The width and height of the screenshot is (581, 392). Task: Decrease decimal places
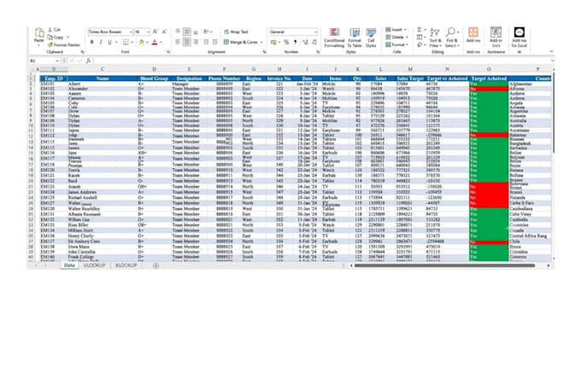pyautogui.click(x=314, y=42)
